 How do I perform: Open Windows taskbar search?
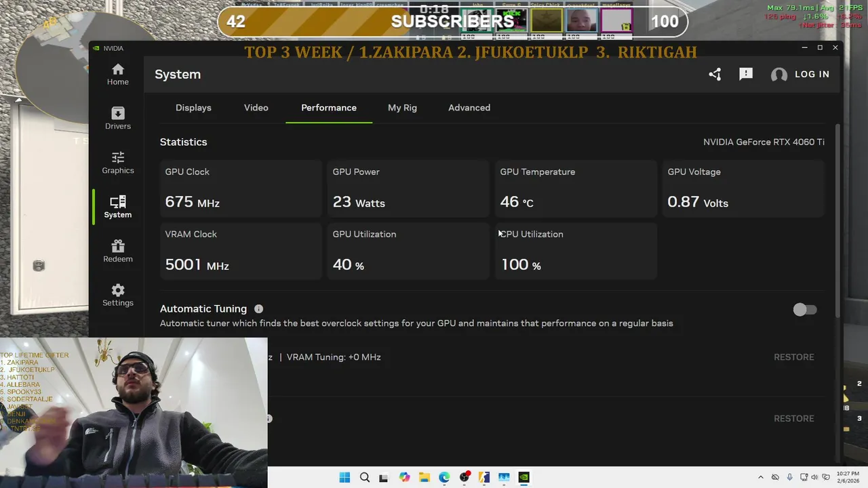(365, 477)
